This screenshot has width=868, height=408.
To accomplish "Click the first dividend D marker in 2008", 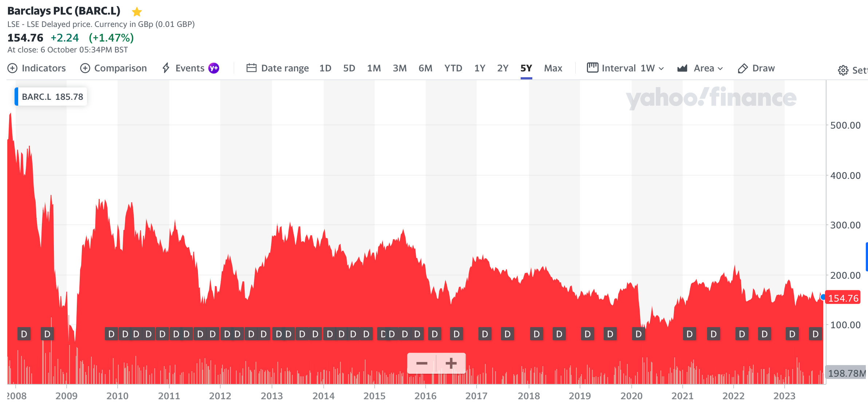I will point(24,334).
